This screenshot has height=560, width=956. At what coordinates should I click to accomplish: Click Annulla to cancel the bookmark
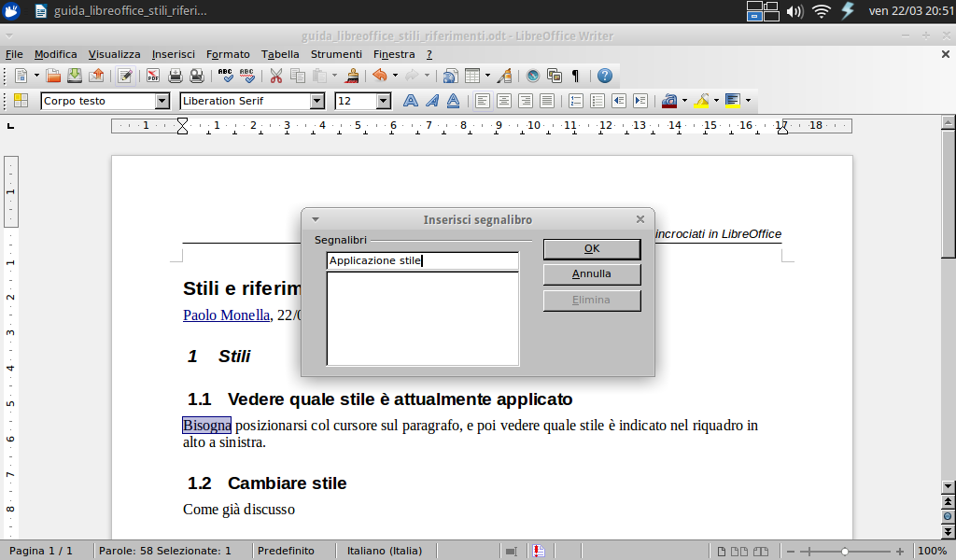pos(592,274)
